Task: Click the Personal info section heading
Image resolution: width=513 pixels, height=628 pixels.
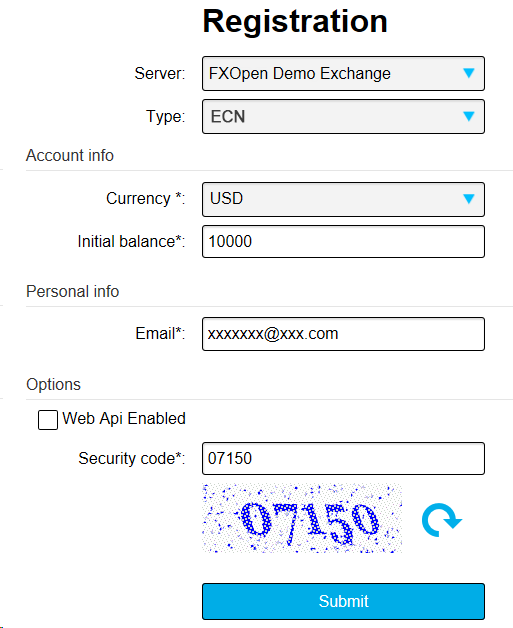Action: coord(72,292)
